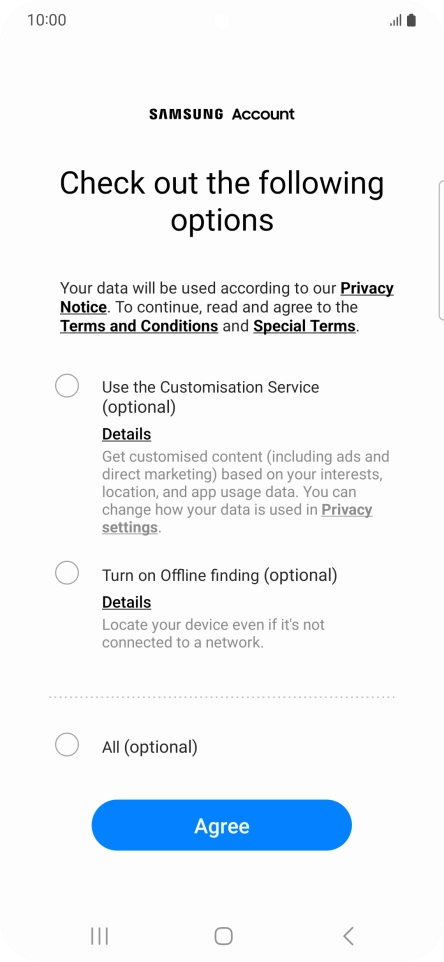Screen dimensions: 444x962
Task: Enable Turn on Offline finding option
Action: coord(67,573)
